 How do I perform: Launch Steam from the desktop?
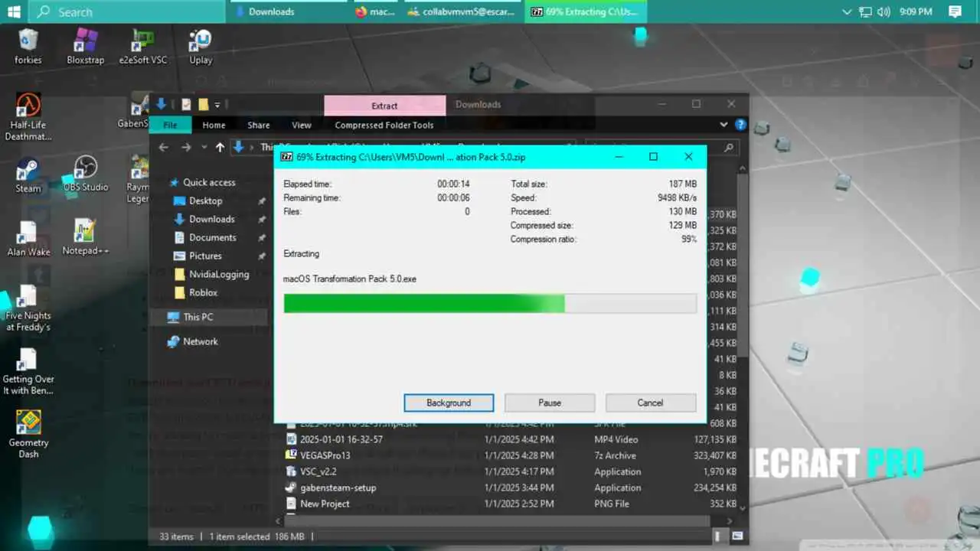point(28,175)
